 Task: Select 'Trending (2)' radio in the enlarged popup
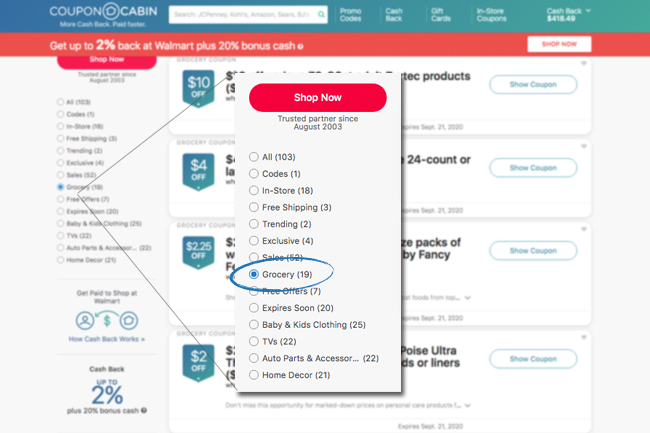point(254,224)
